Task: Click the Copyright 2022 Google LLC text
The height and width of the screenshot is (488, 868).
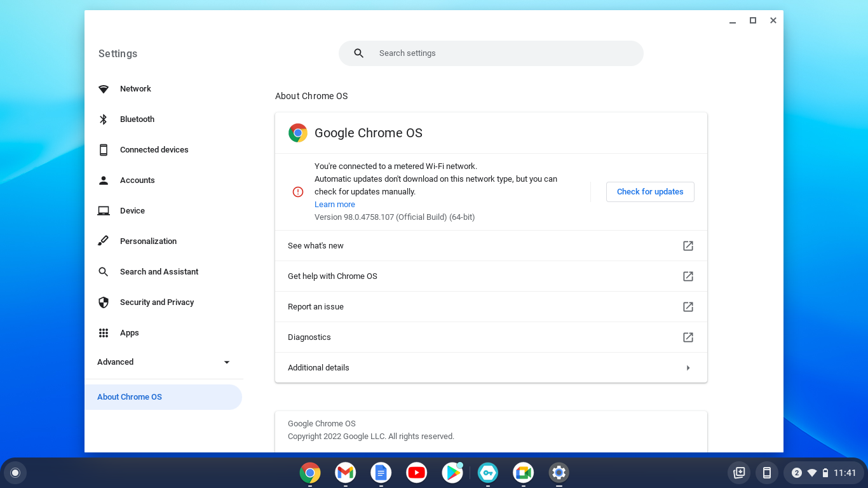Action: pyautogui.click(x=371, y=437)
